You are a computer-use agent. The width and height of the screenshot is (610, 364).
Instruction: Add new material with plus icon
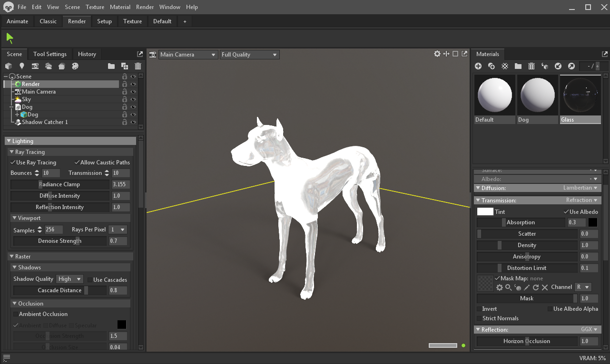click(x=478, y=66)
